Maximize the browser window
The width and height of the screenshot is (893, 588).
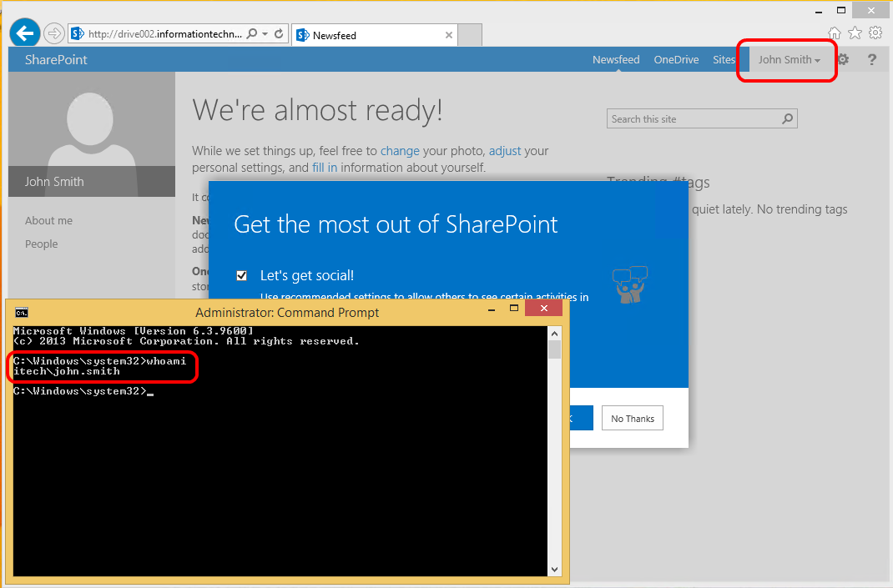click(841, 10)
